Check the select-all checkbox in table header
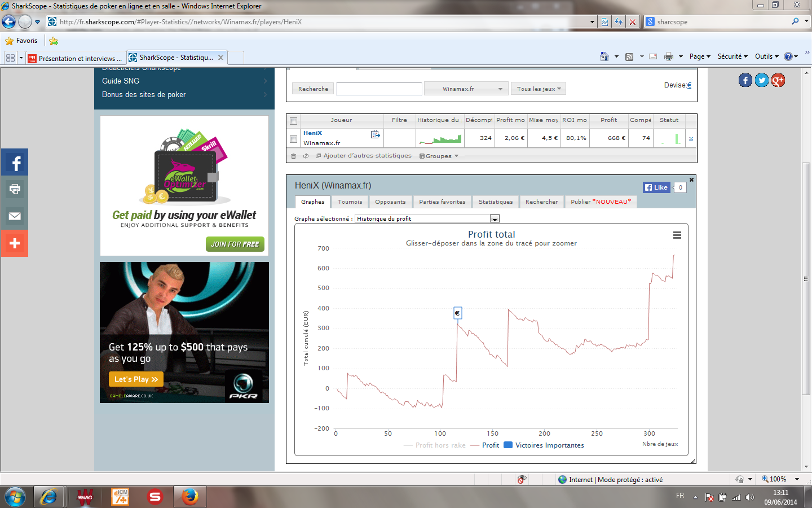Screen dimensions: 812x508 293,121
